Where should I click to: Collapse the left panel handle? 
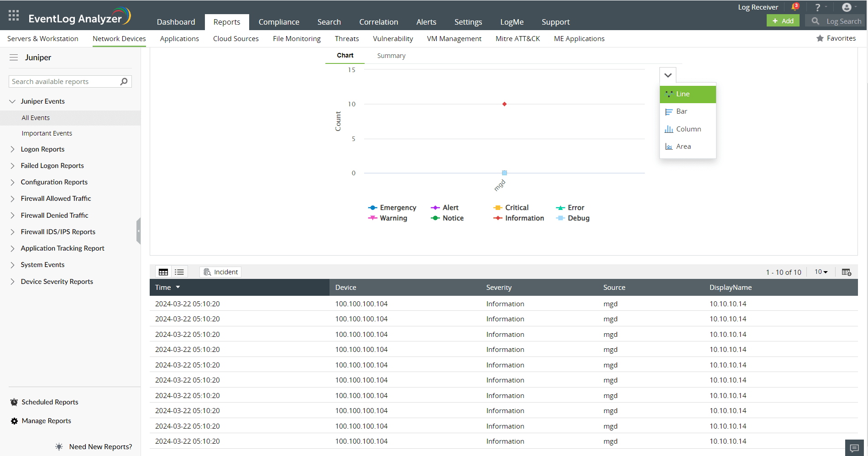(x=138, y=231)
